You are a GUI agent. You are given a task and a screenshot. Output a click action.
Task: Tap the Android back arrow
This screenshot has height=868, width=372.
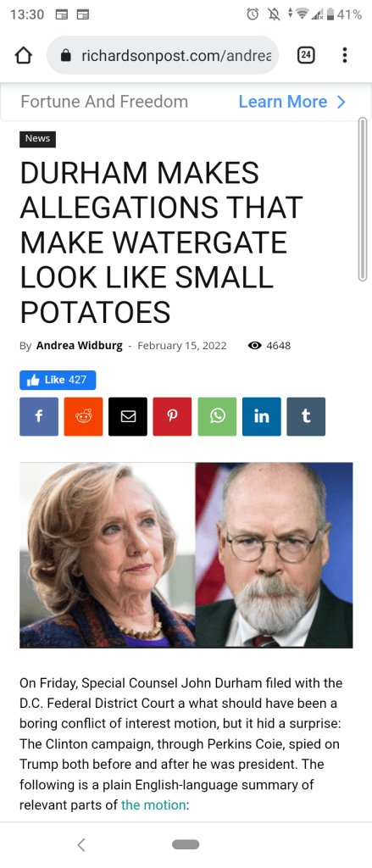point(81,844)
